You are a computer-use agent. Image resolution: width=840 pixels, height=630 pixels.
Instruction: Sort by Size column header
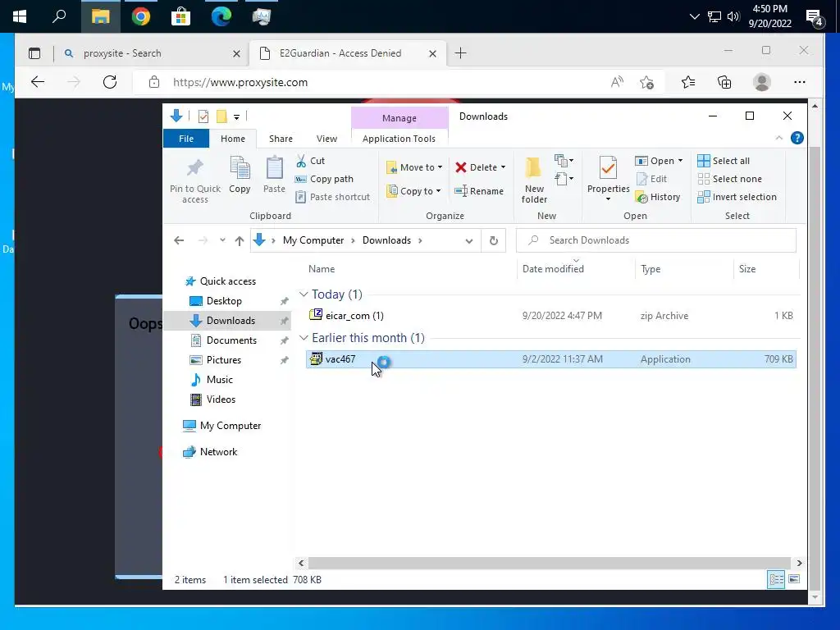coord(747,269)
